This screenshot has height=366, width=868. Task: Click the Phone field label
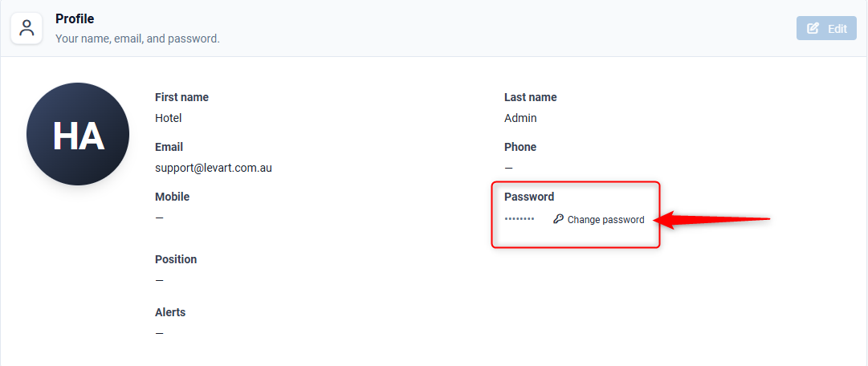pyautogui.click(x=520, y=147)
